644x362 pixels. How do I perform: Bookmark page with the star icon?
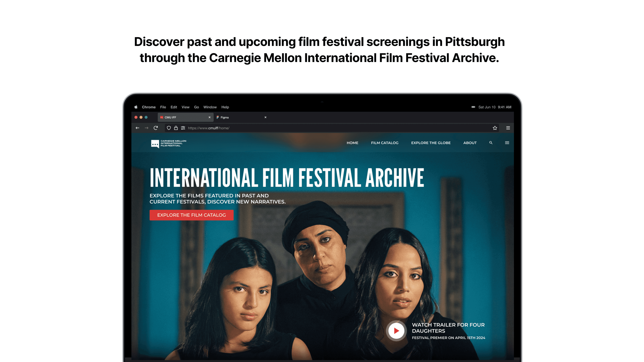495,128
